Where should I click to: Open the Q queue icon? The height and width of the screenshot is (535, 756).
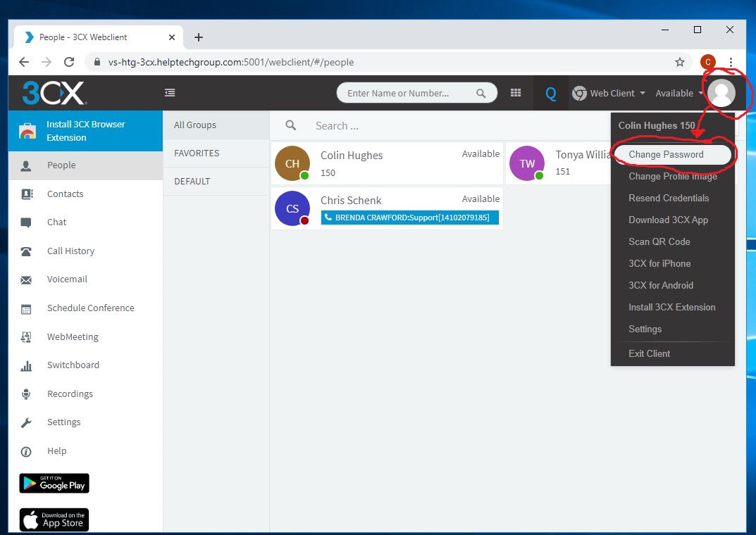pos(550,94)
